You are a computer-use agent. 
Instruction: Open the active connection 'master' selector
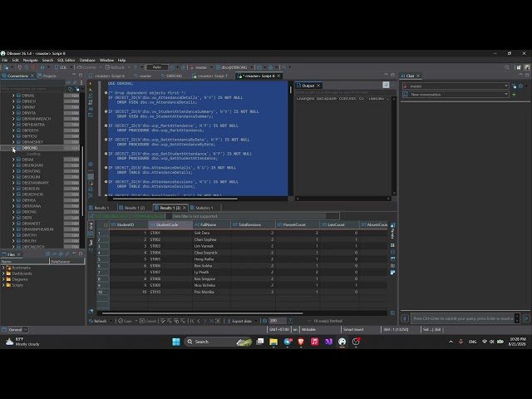click(199, 67)
